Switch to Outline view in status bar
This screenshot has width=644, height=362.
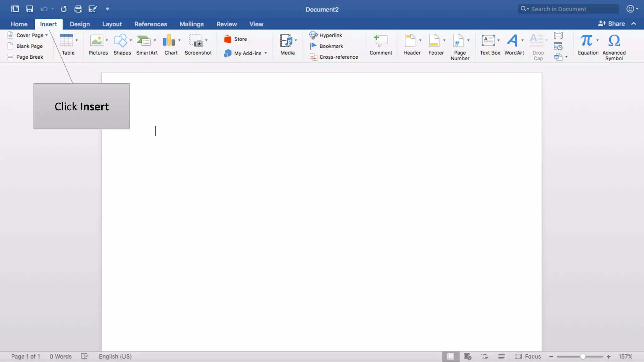click(x=485, y=356)
